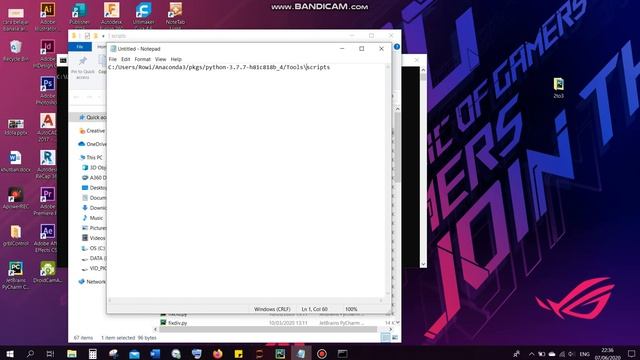This screenshot has width=640, height=360.
Task: Select the Autodesk Fusion desktop icon
Action: (111, 16)
